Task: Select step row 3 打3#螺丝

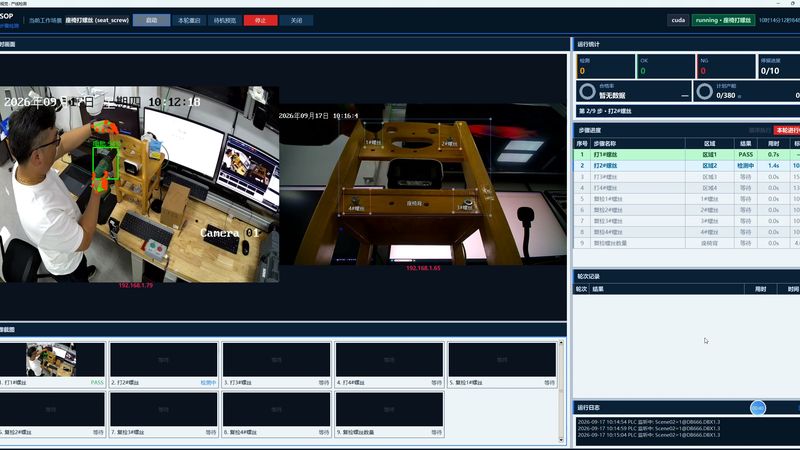Action: (x=687, y=177)
